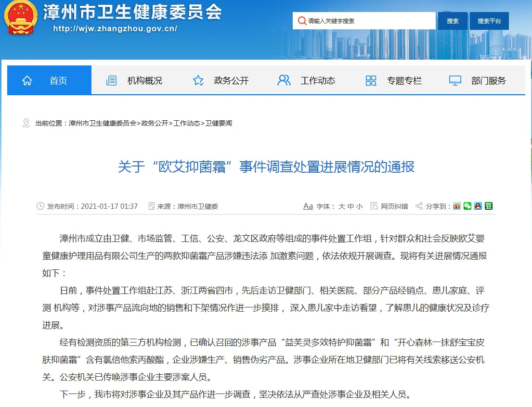Share the article to Weibo
Image resolution: width=532 pixels, height=407 pixels.
(x=457, y=206)
